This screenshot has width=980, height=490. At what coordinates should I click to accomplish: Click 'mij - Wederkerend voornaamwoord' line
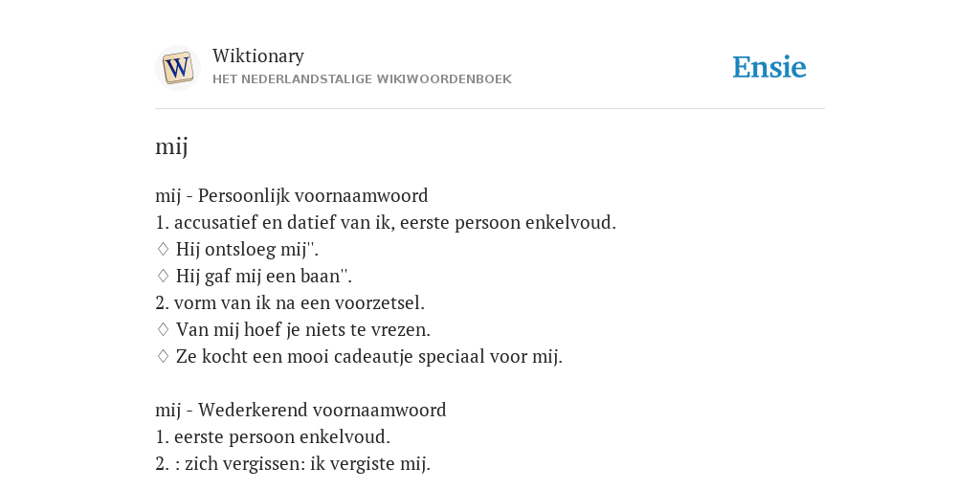(x=301, y=410)
